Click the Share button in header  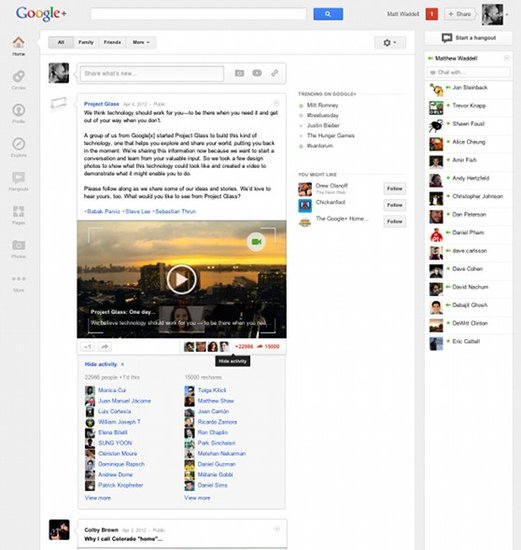tap(460, 14)
